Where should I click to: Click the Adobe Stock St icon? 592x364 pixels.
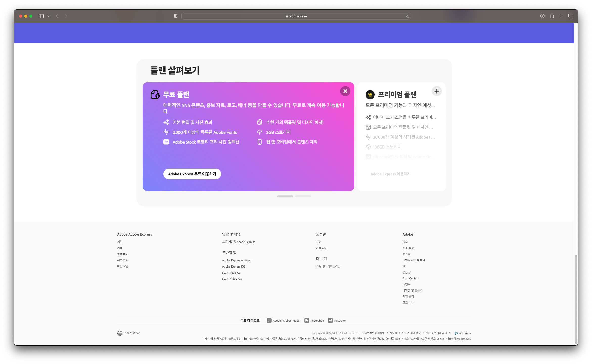166,142
